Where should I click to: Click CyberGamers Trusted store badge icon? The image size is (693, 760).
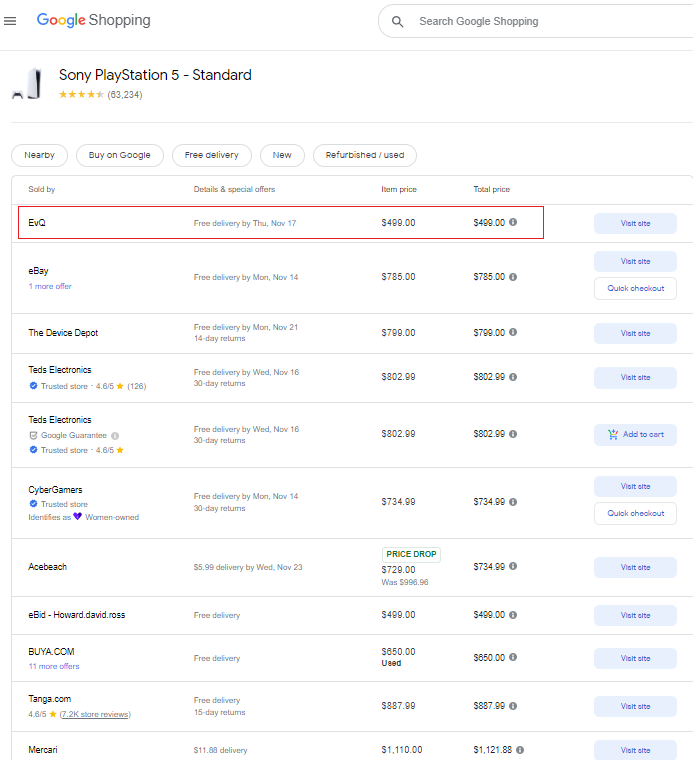[x=33, y=504]
